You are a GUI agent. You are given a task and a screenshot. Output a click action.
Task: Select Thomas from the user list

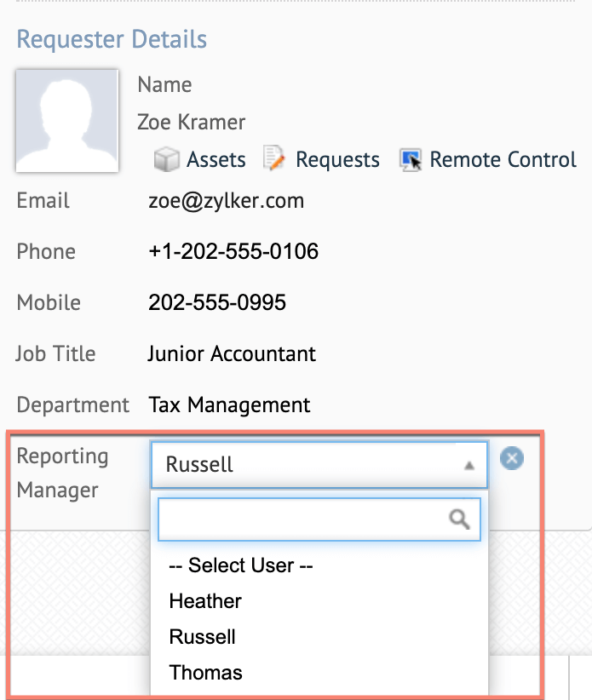point(206,673)
